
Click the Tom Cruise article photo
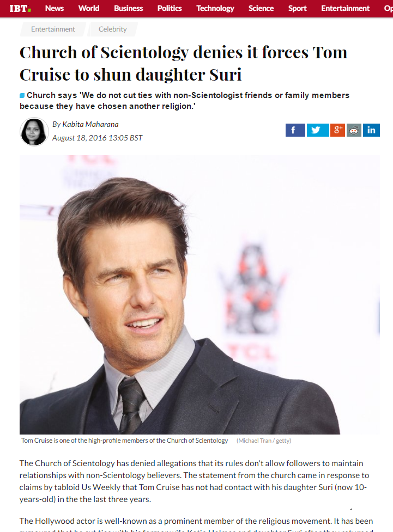click(x=199, y=295)
